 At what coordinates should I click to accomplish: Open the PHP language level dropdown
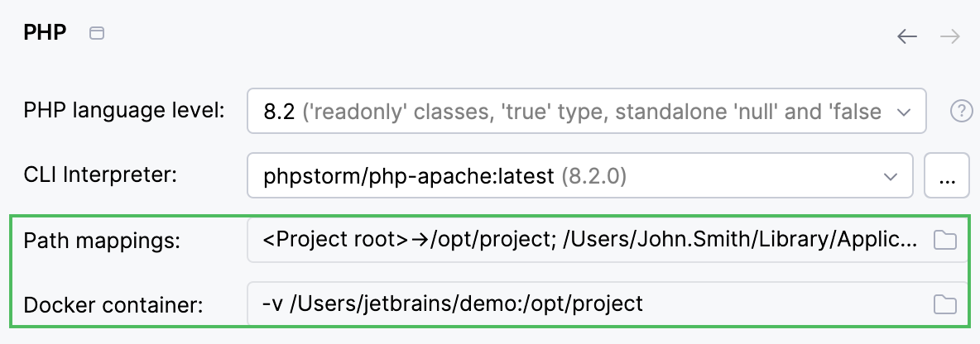point(571,111)
